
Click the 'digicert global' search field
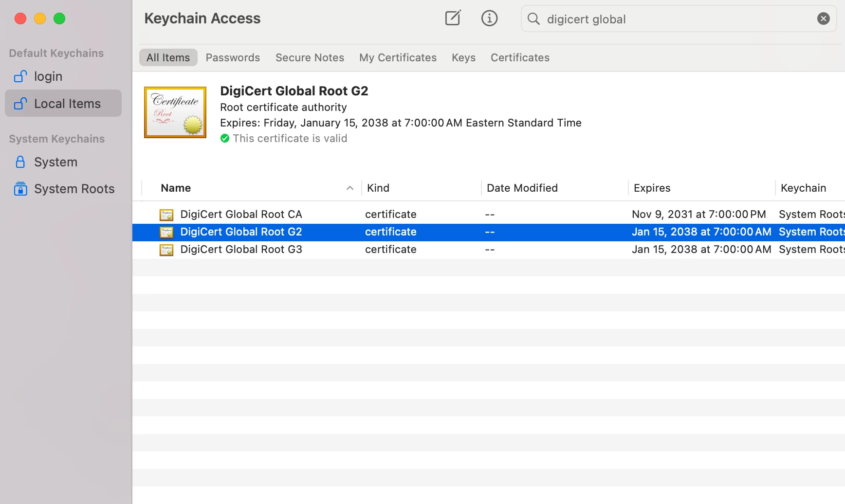coord(679,19)
